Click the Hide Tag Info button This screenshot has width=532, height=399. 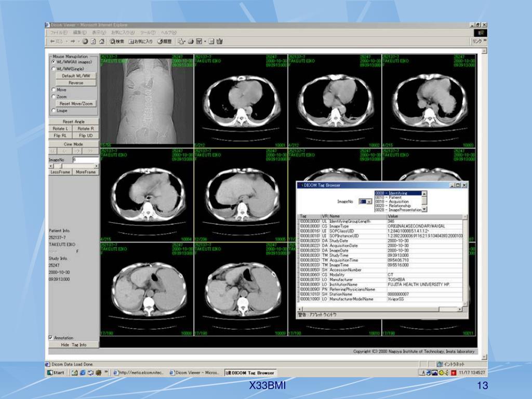pos(74,345)
